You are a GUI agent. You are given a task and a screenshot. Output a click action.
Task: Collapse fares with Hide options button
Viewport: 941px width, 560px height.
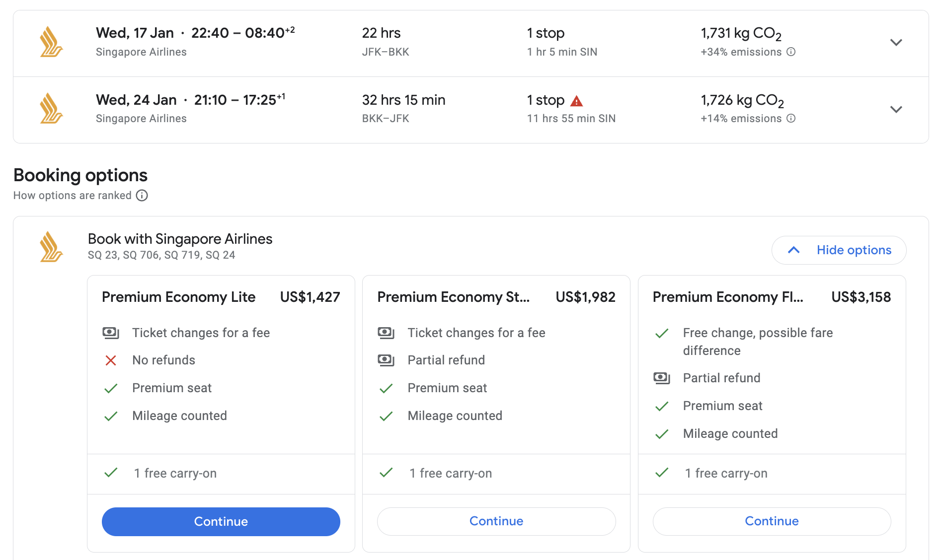(x=839, y=250)
